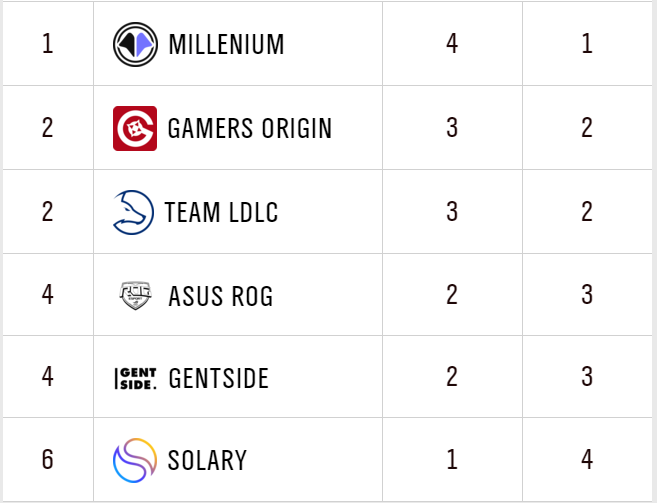The width and height of the screenshot is (657, 503).
Task: Select the ASUS ROG team name
Action: 220,296
